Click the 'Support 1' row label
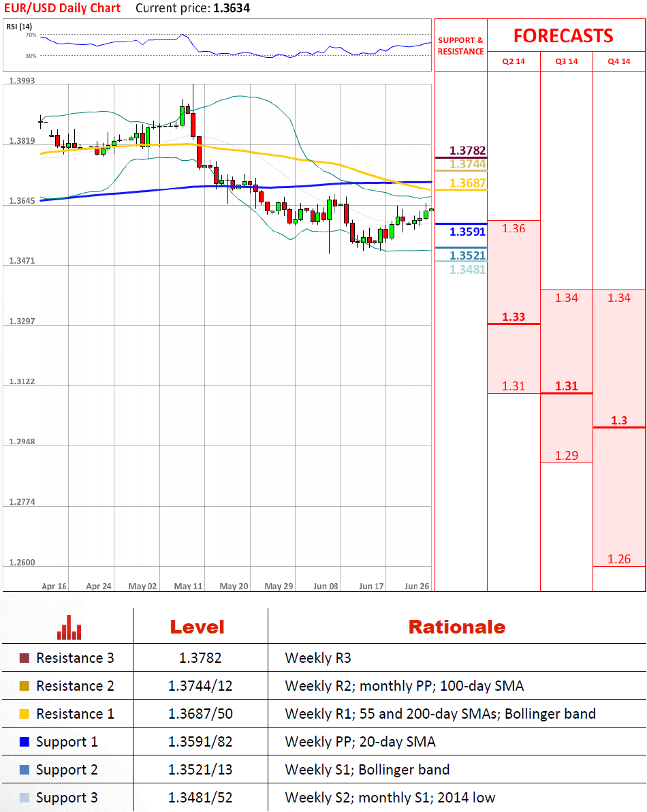This screenshot has height=812, width=647. (67, 742)
